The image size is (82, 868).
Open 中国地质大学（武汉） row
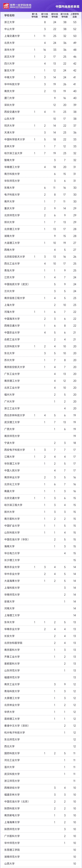tap(16, 284)
